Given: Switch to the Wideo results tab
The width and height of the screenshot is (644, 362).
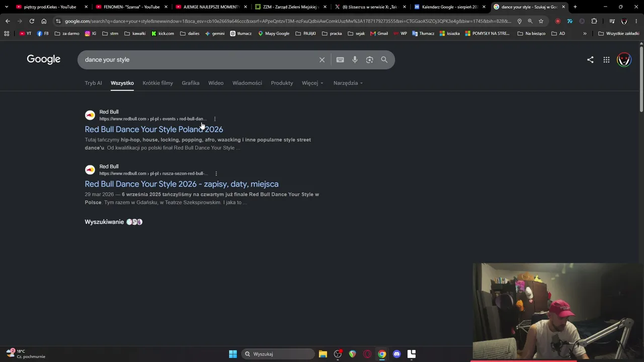Looking at the screenshot, I should click(x=216, y=83).
